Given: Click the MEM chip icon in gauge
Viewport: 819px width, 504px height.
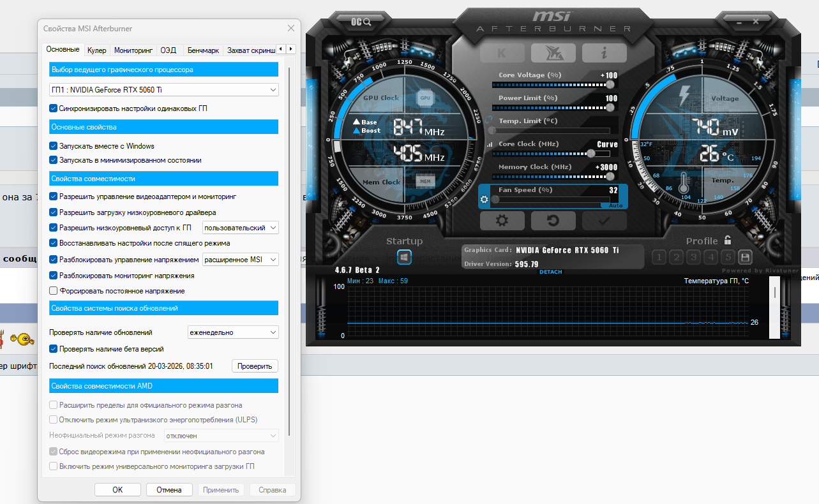Looking at the screenshot, I should coord(425,182).
